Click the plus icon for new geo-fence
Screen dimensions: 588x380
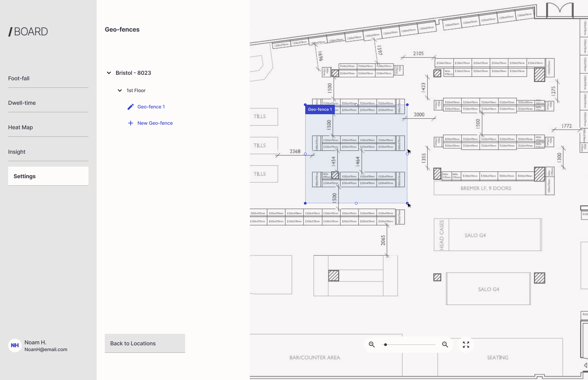[x=131, y=123]
